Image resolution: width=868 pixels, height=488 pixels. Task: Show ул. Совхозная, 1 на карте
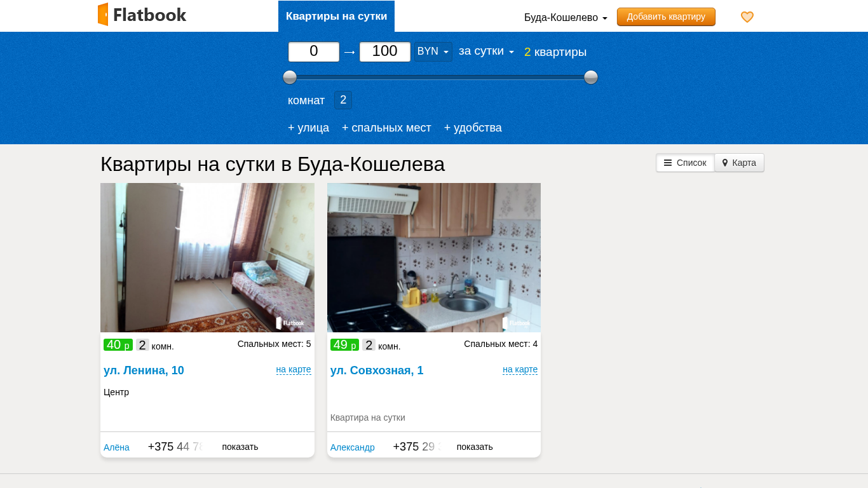click(520, 370)
